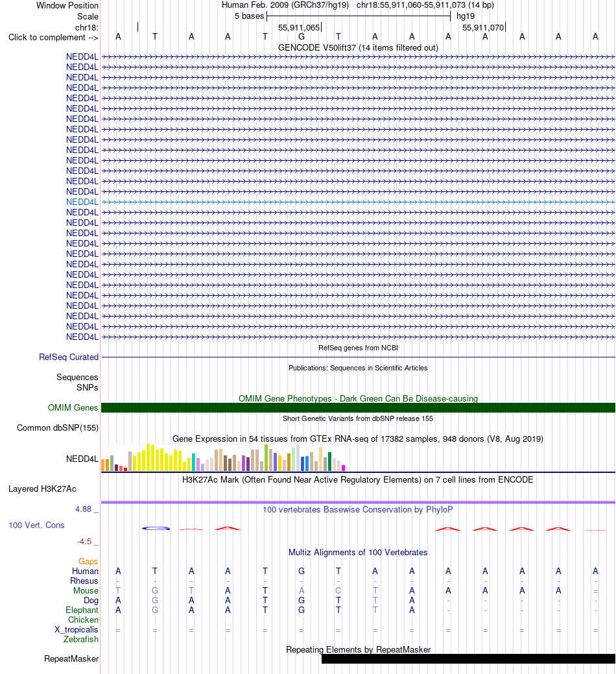Click the Sequences publications sub-label
Viewport: 616px width, 674px height.
(x=77, y=378)
